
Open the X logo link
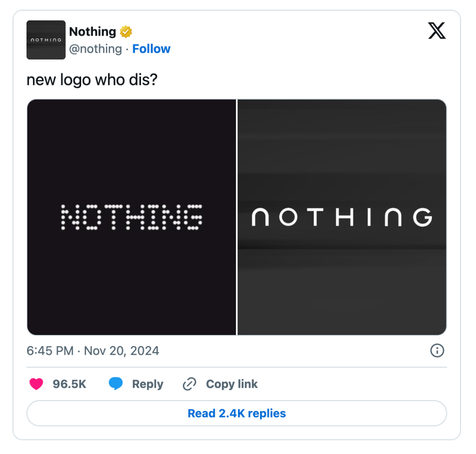point(436,31)
